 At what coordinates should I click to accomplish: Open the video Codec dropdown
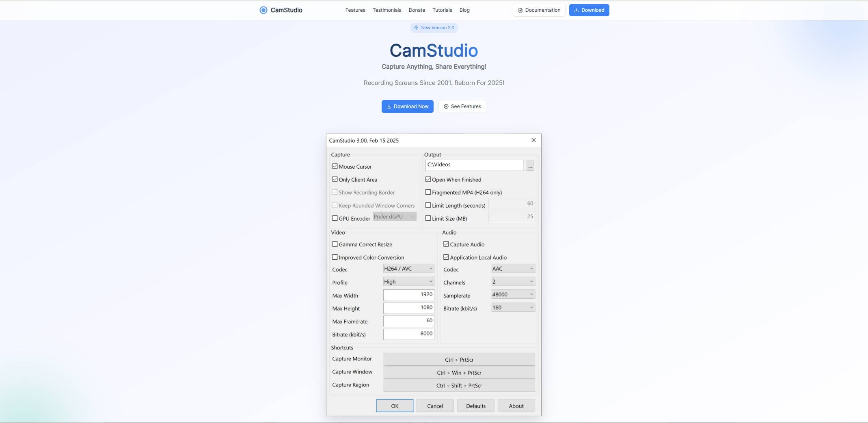point(408,268)
